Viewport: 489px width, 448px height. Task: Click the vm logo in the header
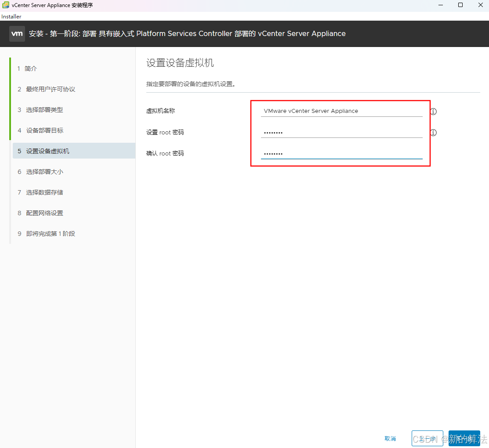(x=17, y=34)
